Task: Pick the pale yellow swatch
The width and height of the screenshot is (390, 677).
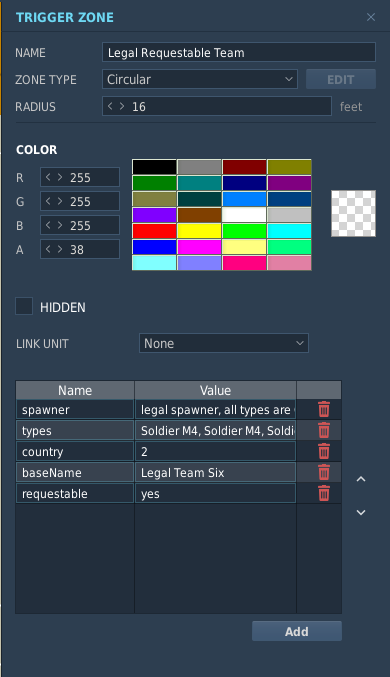Action: coord(244,247)
